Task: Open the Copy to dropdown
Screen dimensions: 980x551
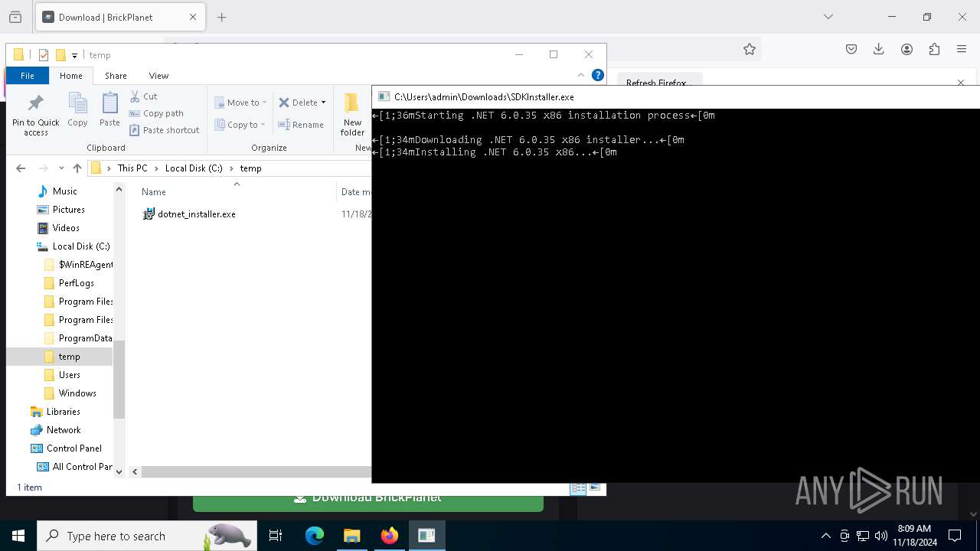Action: click(x=240, y=125)
